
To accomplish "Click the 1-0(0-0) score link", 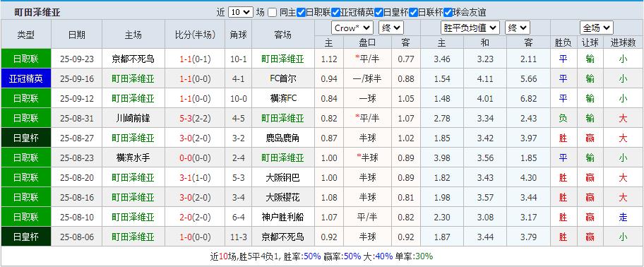I will 195,237.
